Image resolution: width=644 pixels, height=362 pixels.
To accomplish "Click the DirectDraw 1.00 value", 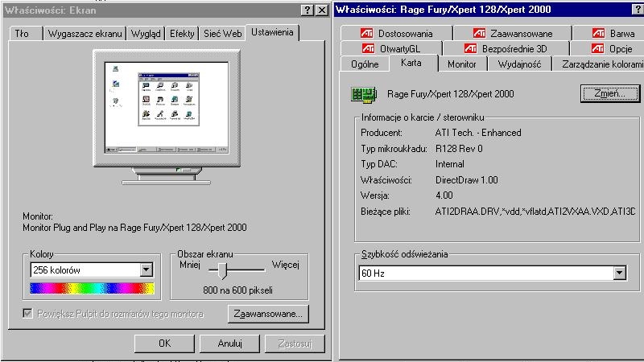I will 467,179.
